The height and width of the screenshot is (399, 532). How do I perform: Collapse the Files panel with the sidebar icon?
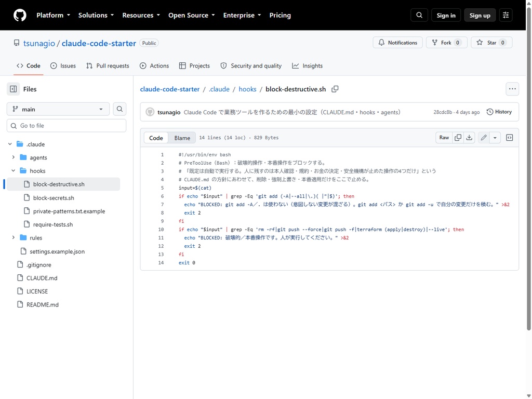pyautogui.click(x=13, y=89)
